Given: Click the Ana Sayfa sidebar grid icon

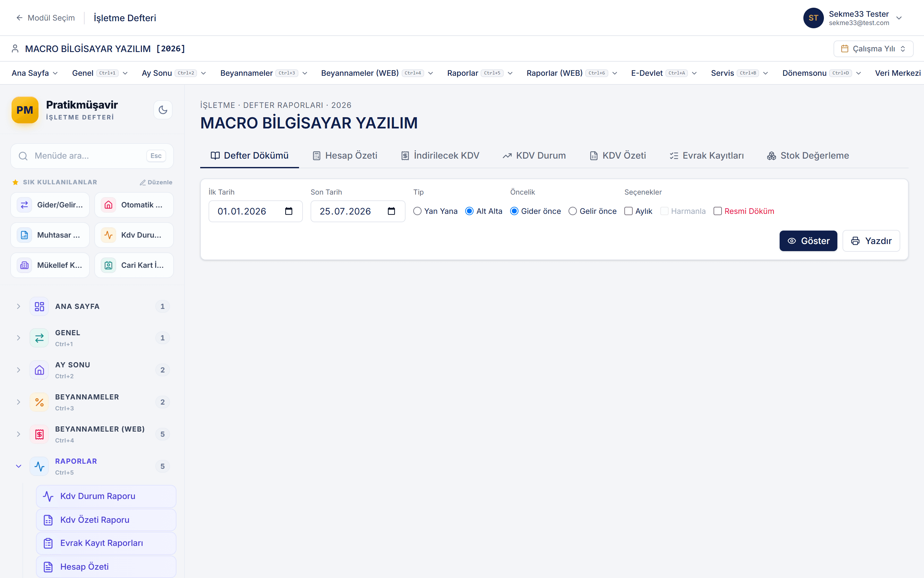Looking at the screenshot, I should tap(39, 307).
